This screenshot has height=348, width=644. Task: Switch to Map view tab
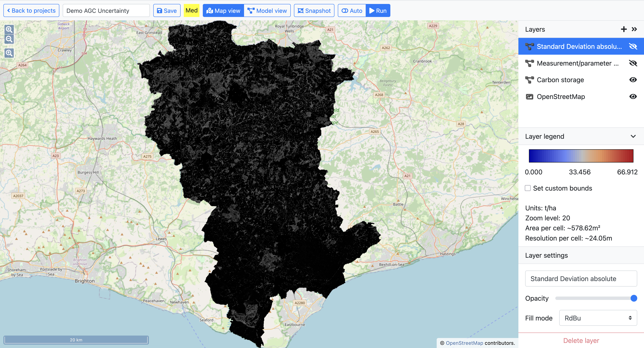pyautogui.click(x=223, y=11)
